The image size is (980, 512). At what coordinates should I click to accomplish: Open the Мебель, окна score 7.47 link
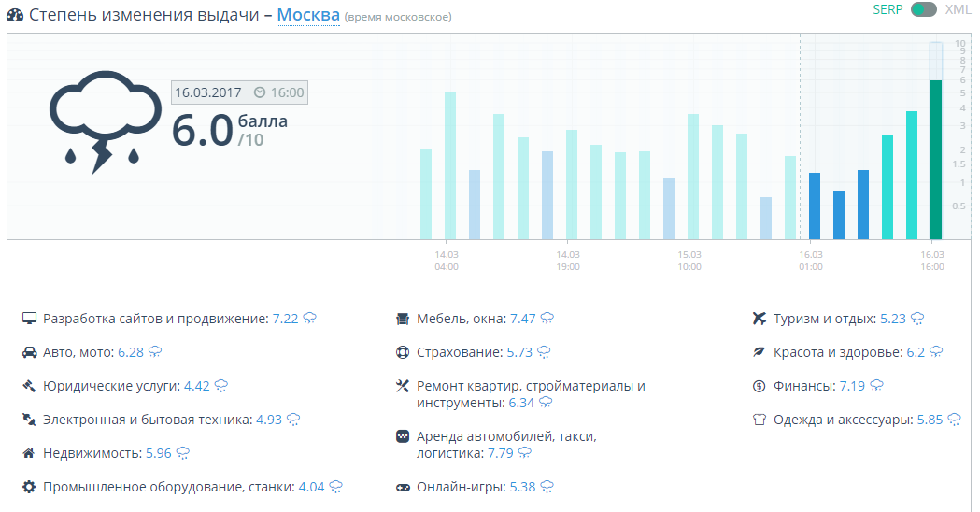522,319
